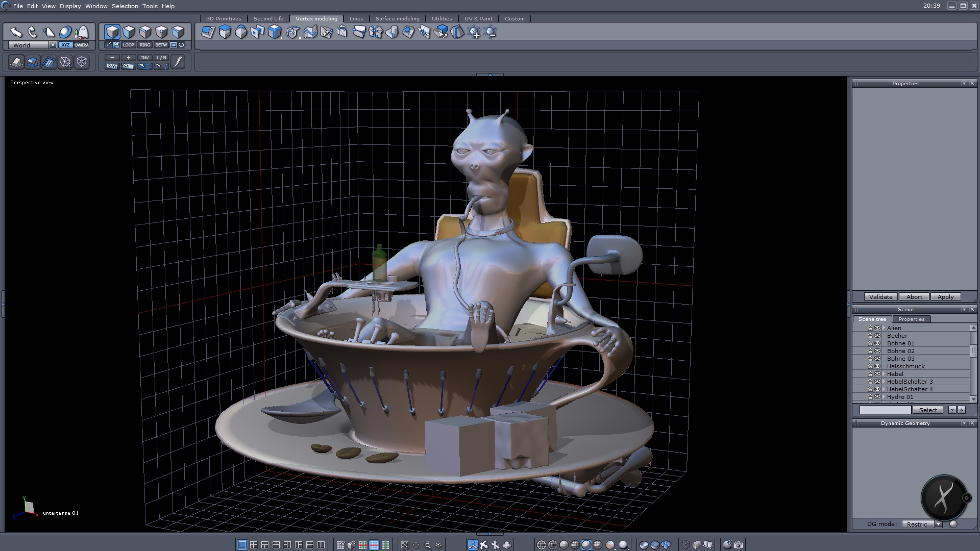Click the Select button in Scene panel
Image resolution: width=980 pixels, height=551 pixels.
pos(927,410)
